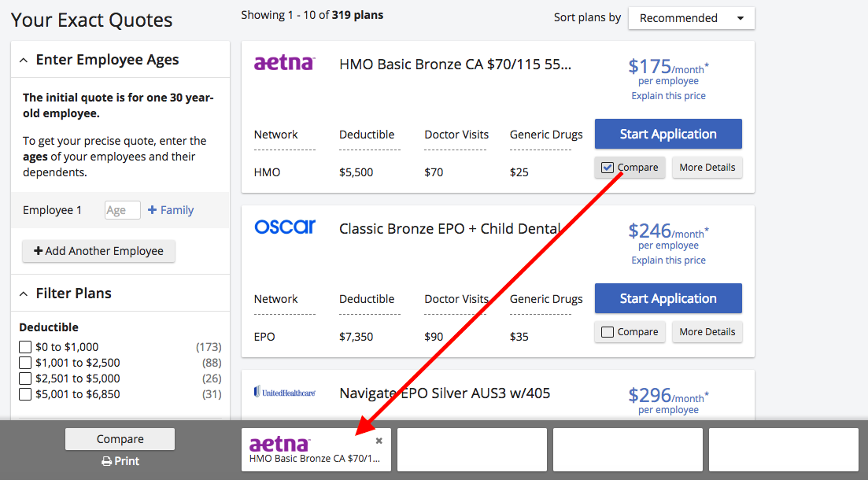The height and width of the screenshot is (480, 868).
Task: Click the plus icon to add a family member
Action: click(x=152, y=209)
